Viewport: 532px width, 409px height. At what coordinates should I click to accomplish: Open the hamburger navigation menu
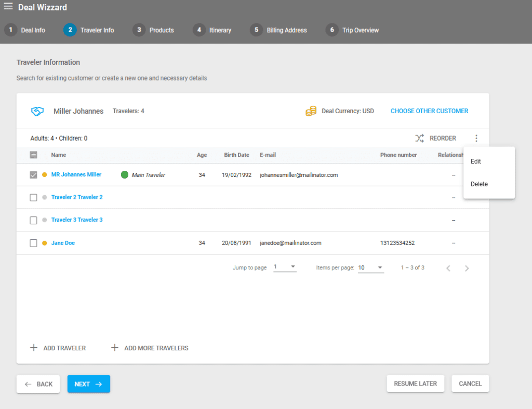(8, 7)
